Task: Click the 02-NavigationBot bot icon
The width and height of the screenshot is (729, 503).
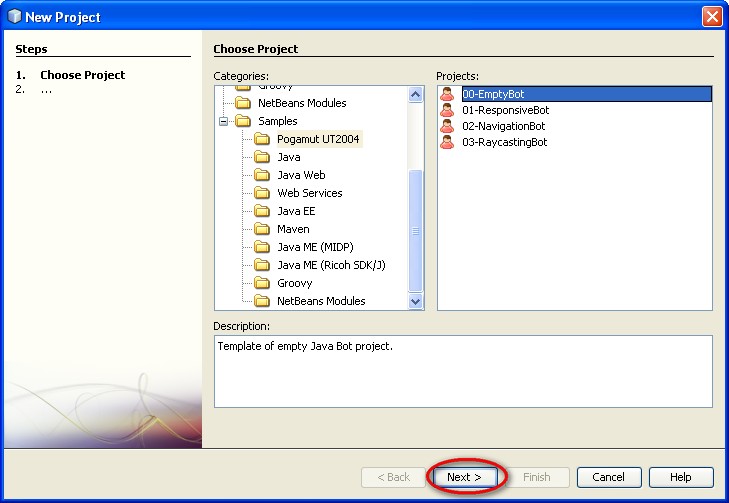Action: tap(447, 126)
